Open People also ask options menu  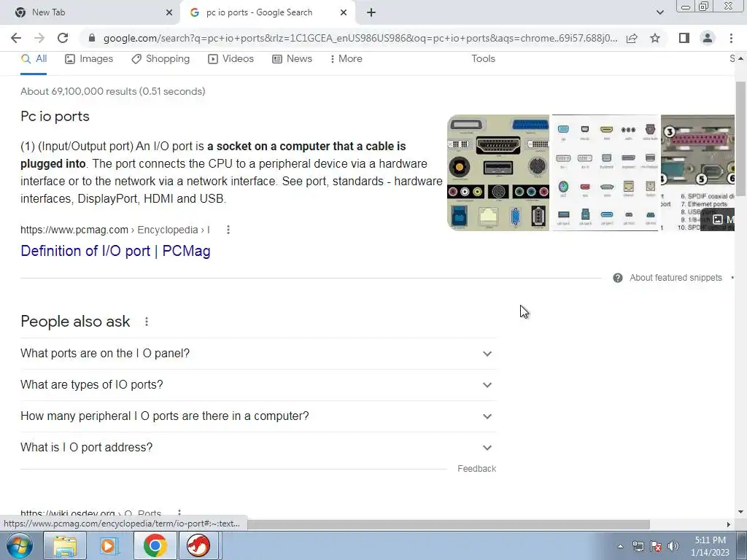point(147,322)
